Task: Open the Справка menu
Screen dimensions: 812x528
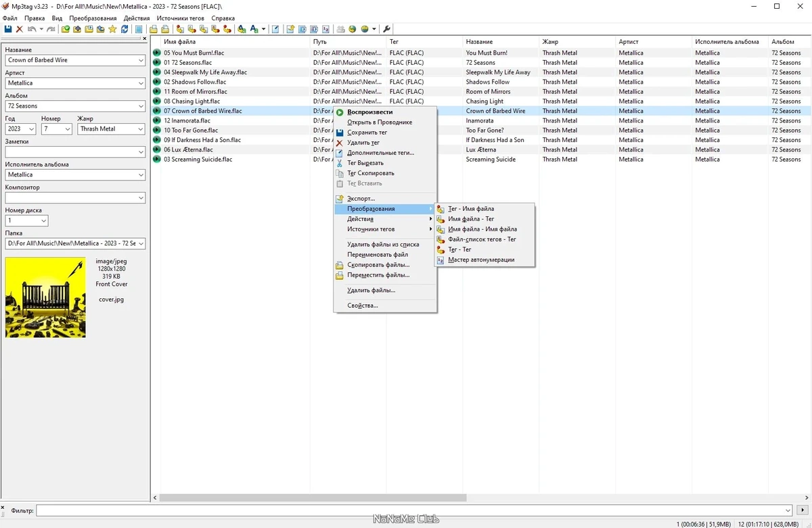Action: pos(223,18)
